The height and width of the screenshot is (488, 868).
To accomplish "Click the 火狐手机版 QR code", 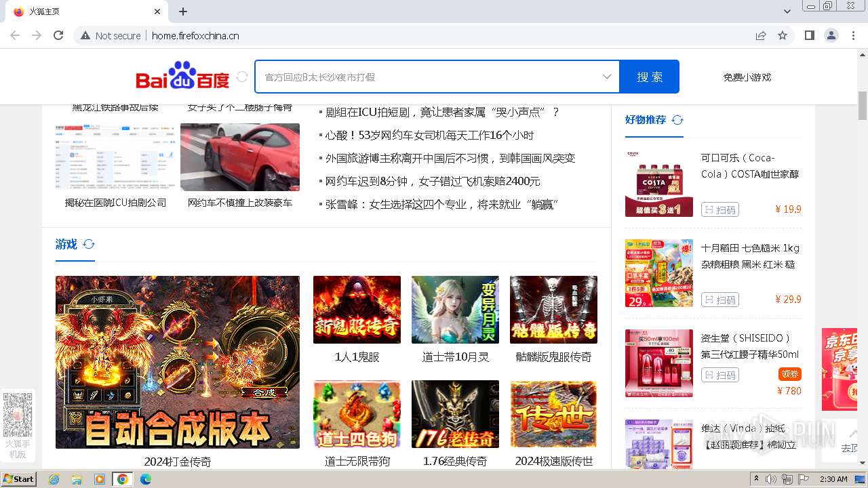I will click(x=18, y=415).
